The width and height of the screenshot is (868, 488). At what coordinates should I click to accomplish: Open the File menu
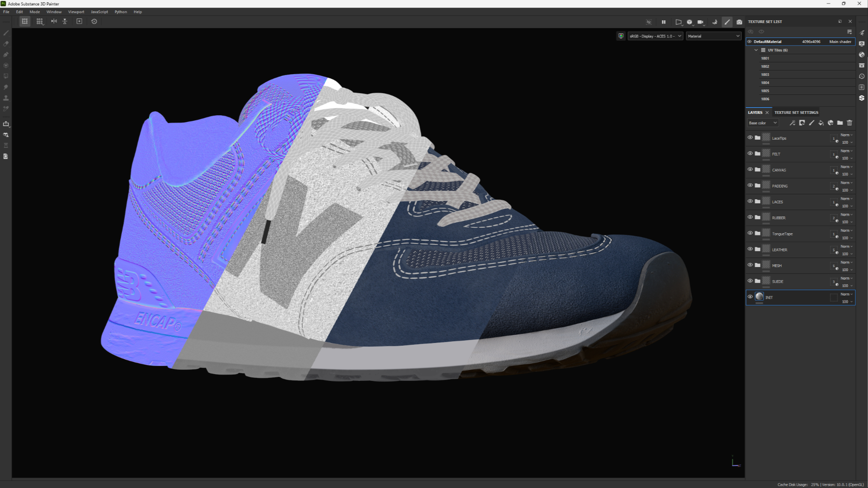click(6, 12)
